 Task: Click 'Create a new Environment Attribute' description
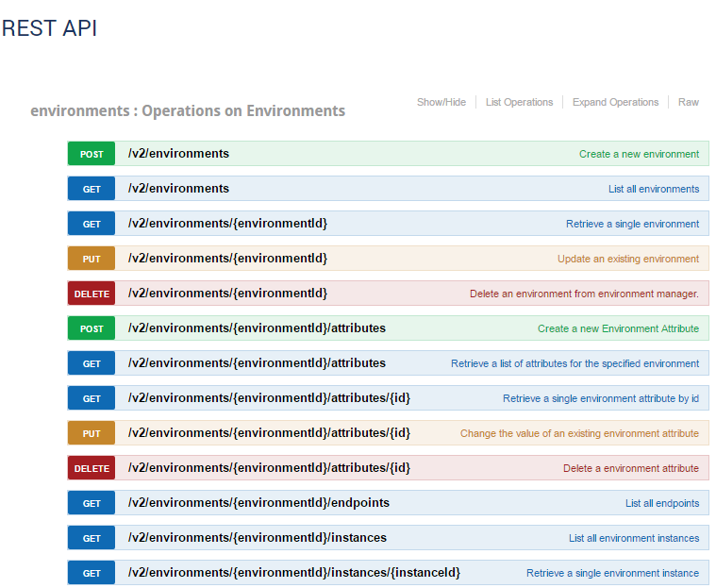tap(618, 328)
